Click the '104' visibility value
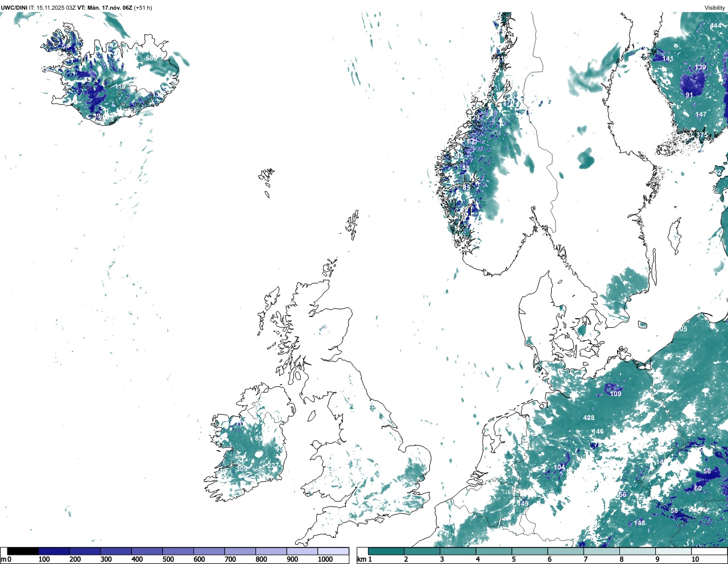The height and width of the screenshot is (564, 728). pos(560,467)
